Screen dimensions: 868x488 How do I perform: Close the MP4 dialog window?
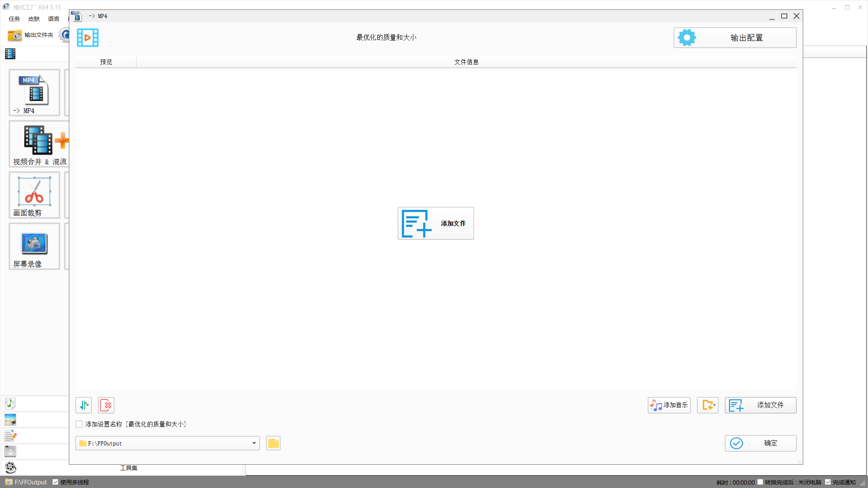tap(796, 16)
